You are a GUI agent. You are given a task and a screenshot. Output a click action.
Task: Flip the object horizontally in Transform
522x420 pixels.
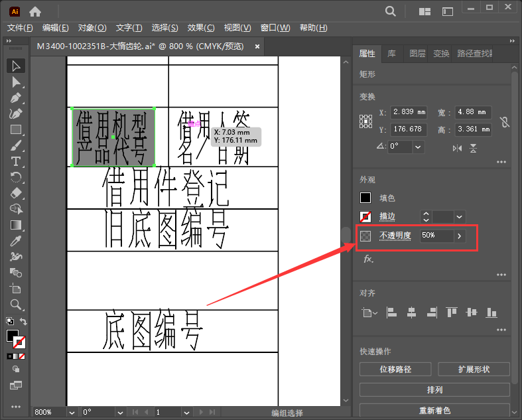[457, 148]
